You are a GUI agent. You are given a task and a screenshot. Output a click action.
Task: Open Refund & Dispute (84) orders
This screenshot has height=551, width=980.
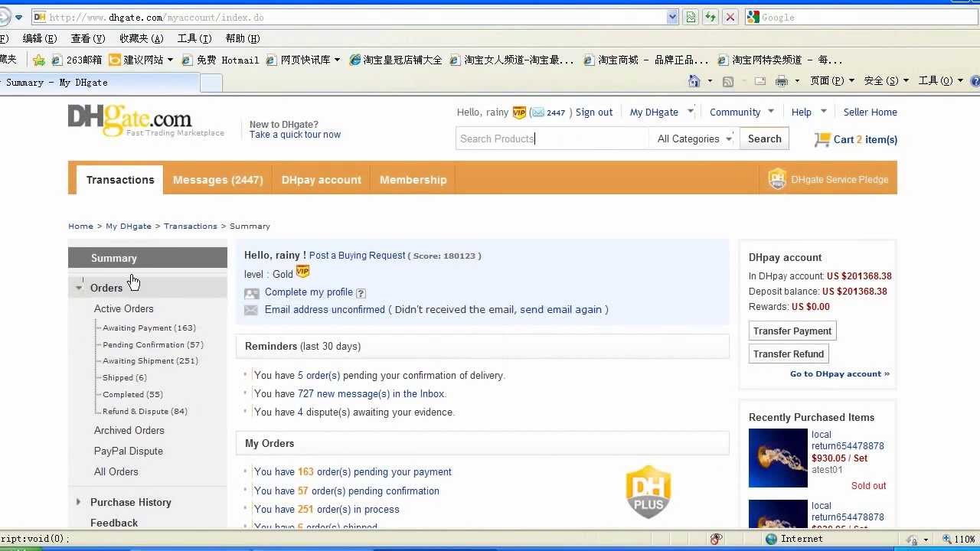[x=145, y=411]
